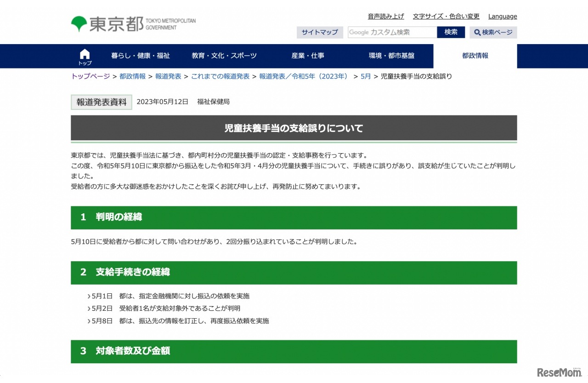Open the 暮らし・健康・福祉 menu

point(141,56)
